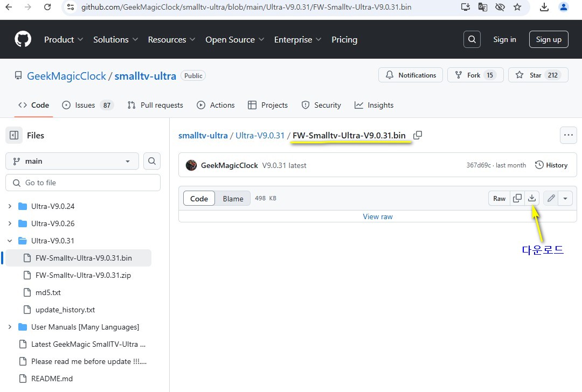This screenshot has width=582, height=392.
Task: Expand the Resources menu
Action: pyautogui.click(x=171, y=40)
